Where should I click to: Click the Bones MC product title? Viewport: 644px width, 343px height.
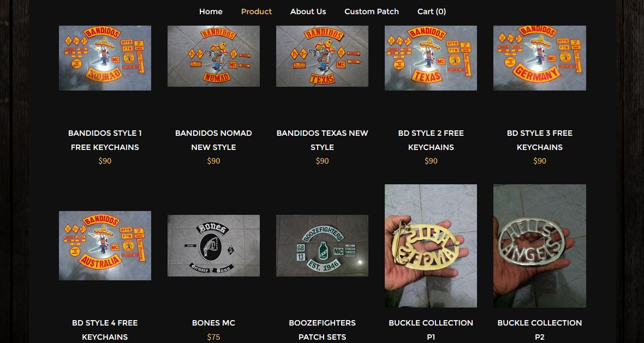pyautogui.click(x=213, y=323)
